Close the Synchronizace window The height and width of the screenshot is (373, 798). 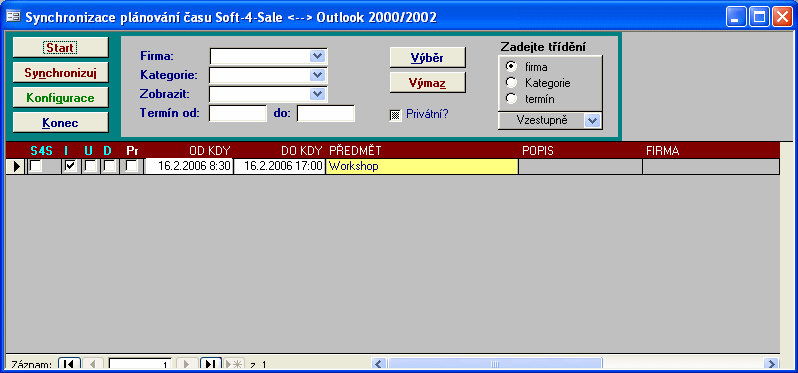coord(782,17)
